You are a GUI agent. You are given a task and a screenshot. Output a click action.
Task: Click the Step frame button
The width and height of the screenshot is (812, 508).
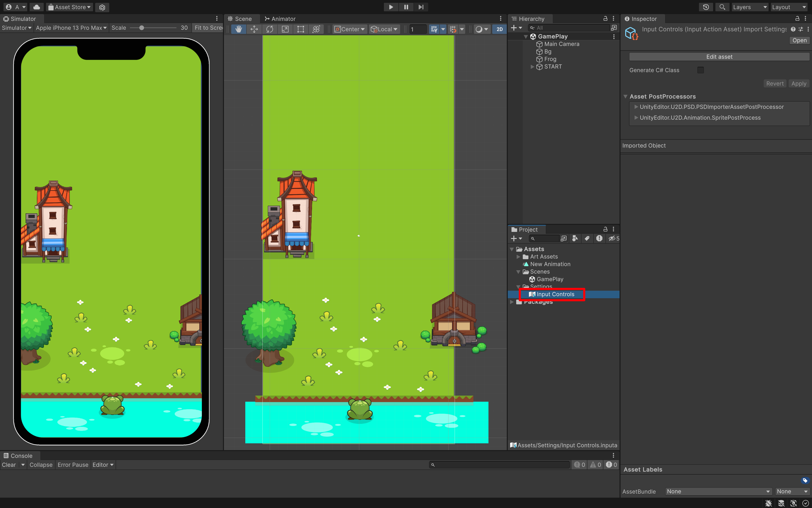tap(421, 7)
